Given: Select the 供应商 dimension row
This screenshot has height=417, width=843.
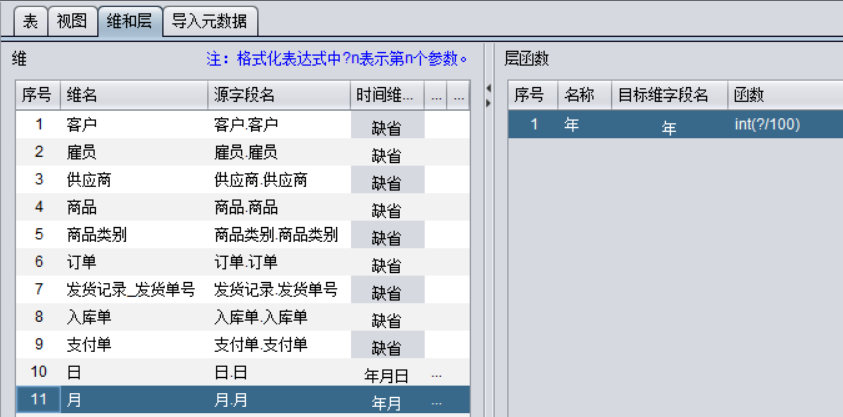Looking at the screenshot, I should pyautogui.click(x=134, y=180).
